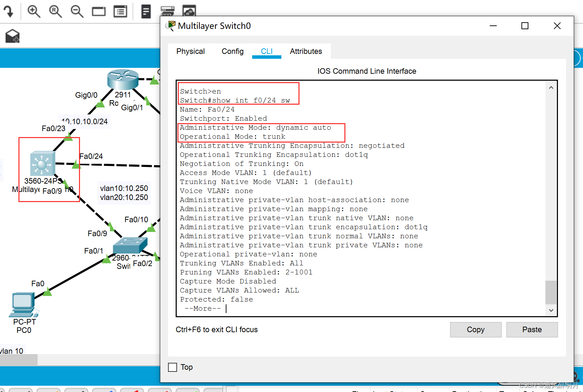
Task: Click the 'Voice VLAN: none' line
Action: (x=216, y=191)
